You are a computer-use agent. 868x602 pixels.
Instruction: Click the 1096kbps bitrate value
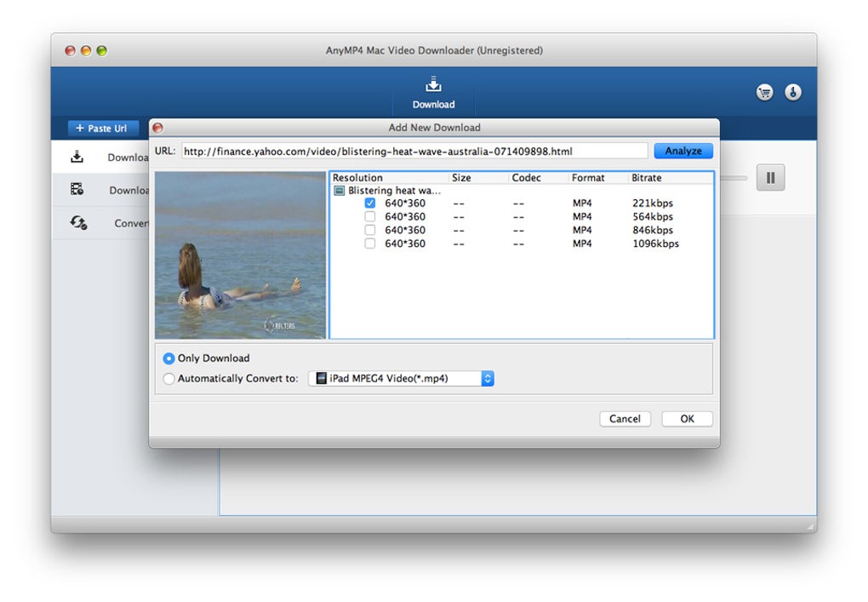tap(655, 244)
